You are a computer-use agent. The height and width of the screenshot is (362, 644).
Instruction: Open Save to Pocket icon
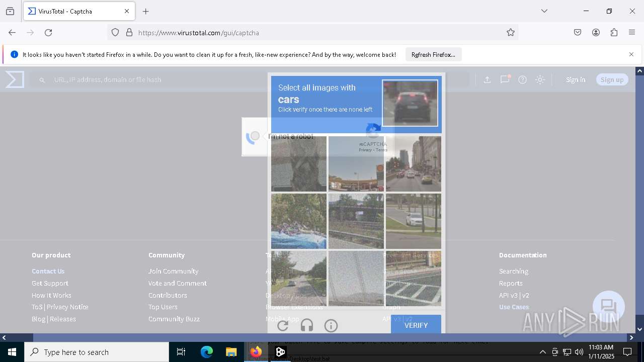[578, 33]
